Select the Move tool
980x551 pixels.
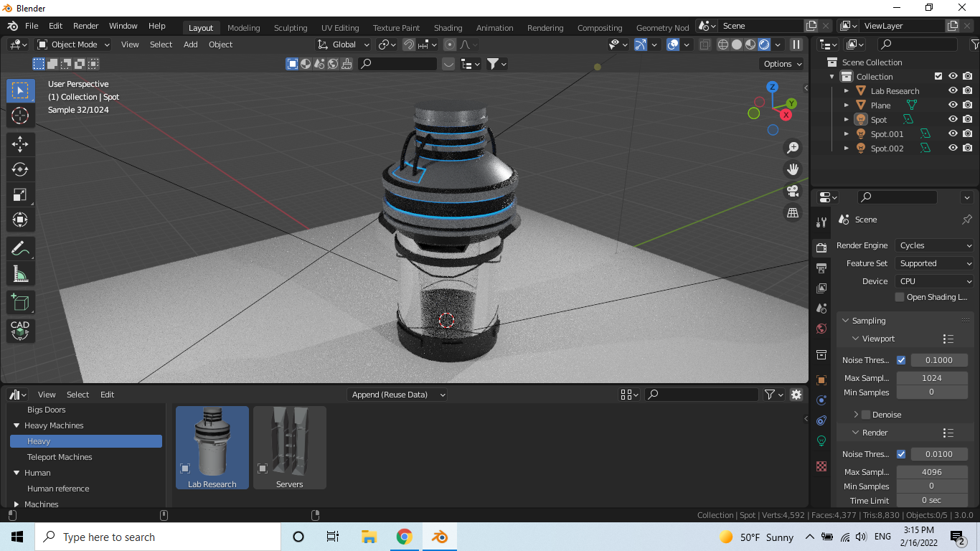pos(20,144)
